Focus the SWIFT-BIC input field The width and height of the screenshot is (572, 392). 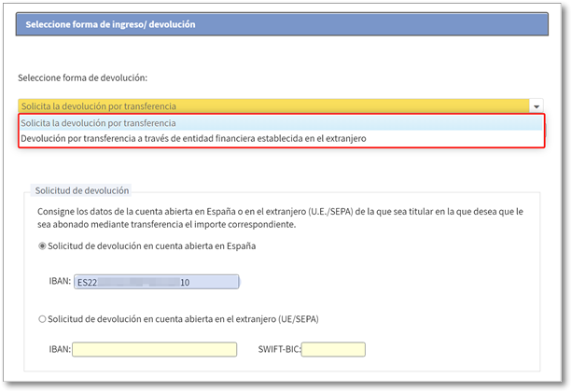[333, 349]
